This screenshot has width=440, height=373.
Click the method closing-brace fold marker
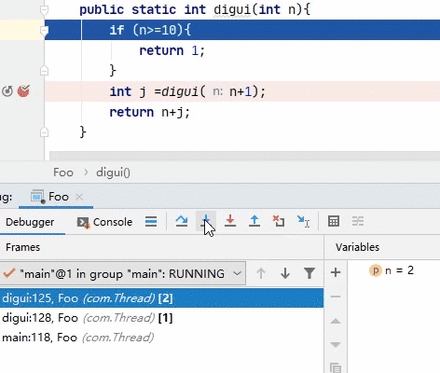click(44, 132)
